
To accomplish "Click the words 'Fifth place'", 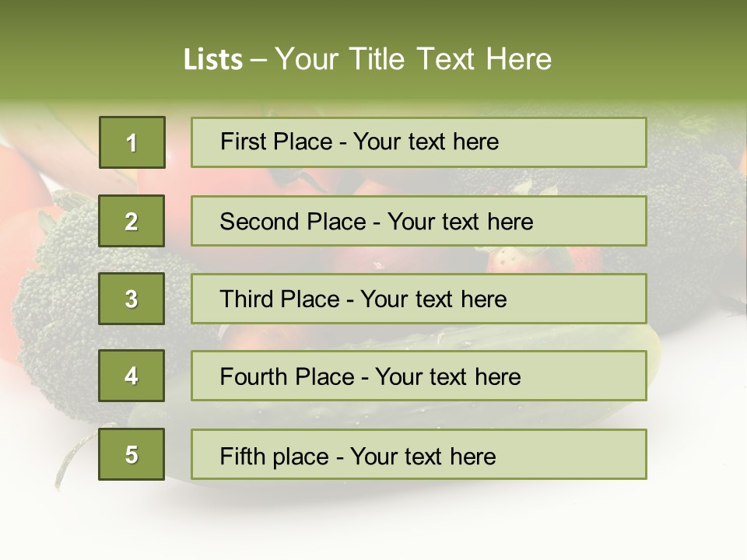I will pos(275,457).
